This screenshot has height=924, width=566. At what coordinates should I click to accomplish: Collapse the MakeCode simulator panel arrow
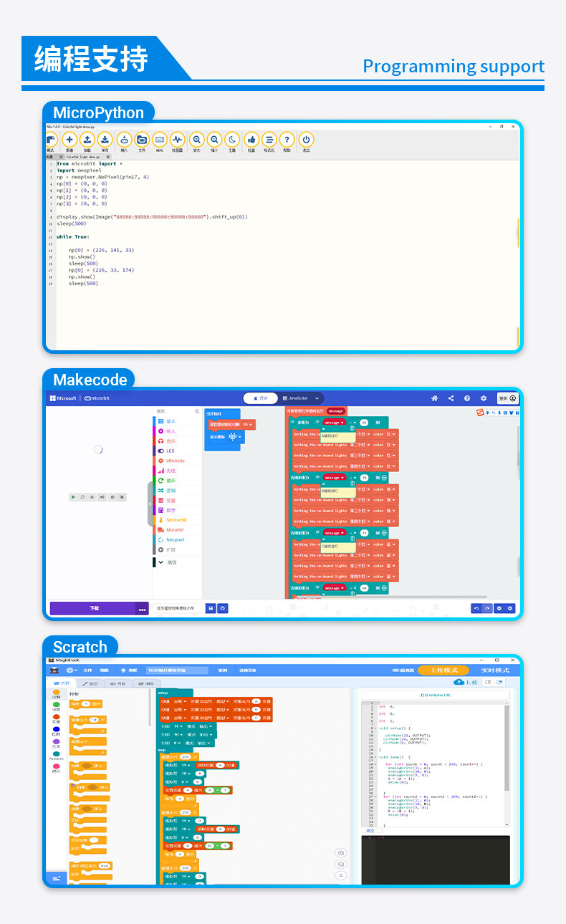(150, 504)
